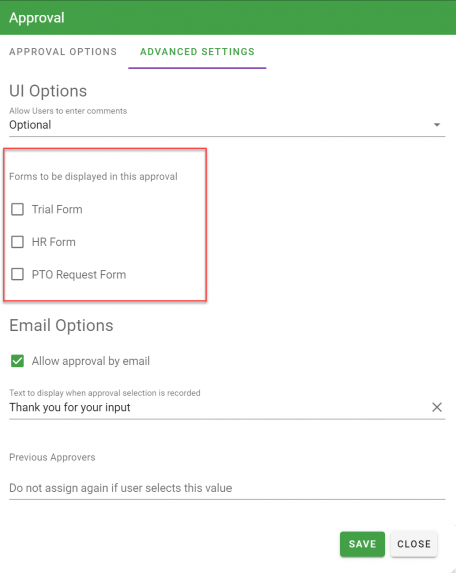Click the Close button
Image resolution: width=456 pixels, height=573 pixels.
click(414, 544)
